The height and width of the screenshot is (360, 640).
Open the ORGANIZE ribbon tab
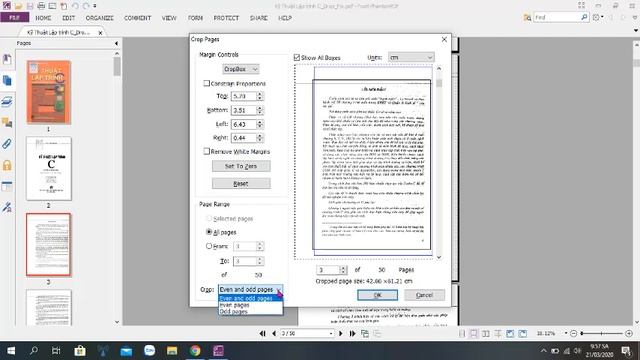100,18
